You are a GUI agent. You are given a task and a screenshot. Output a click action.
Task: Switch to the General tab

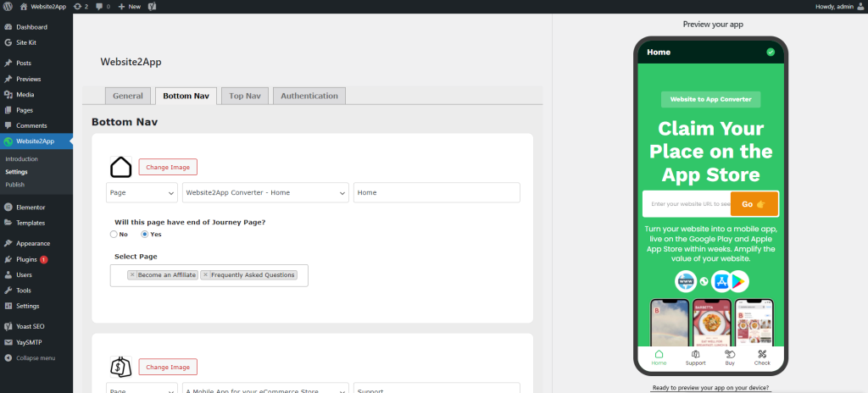click(x=128, y=96)
